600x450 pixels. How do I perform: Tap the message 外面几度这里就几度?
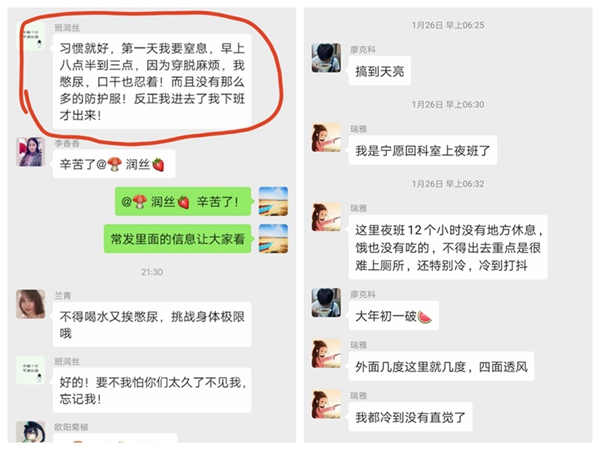pos(441,367)
